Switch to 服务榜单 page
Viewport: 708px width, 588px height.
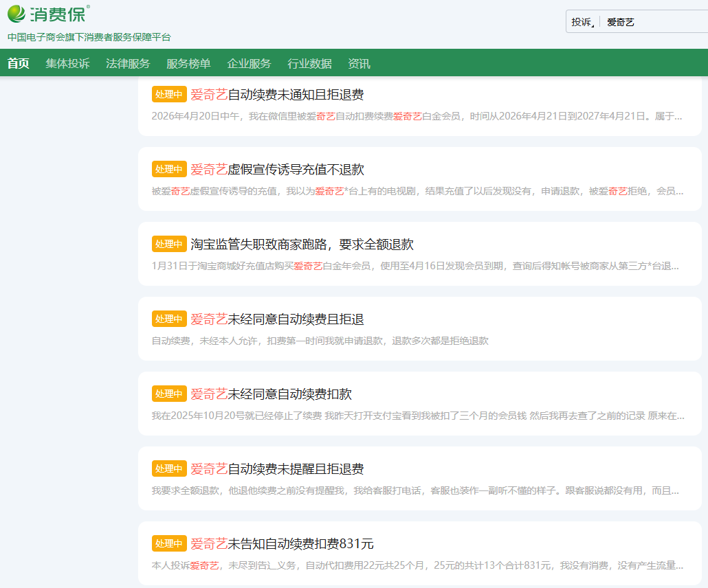[x=188, y=63]
